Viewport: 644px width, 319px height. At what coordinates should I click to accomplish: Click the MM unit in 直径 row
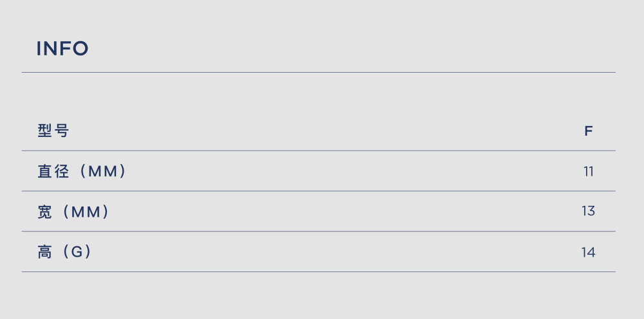102,171
